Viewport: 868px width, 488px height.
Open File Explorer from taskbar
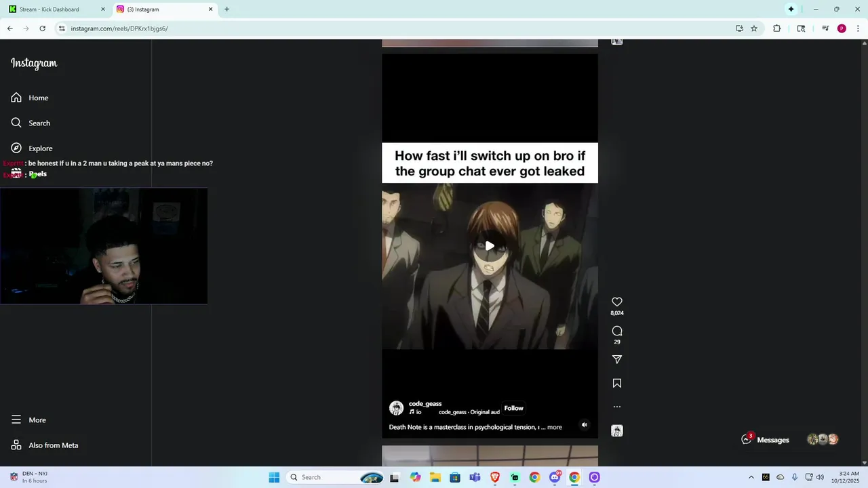435,477
